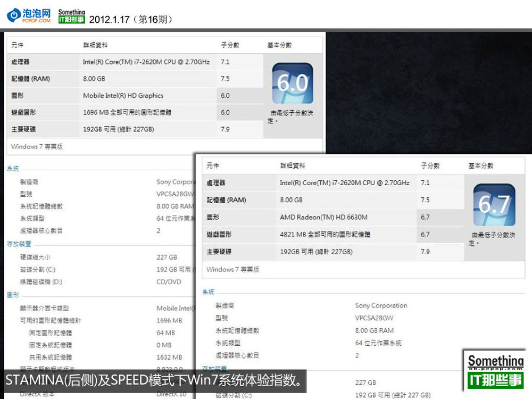
Task: Click the "64 MB" dedicated graphics memory value
Action: (x=166, y=333)
